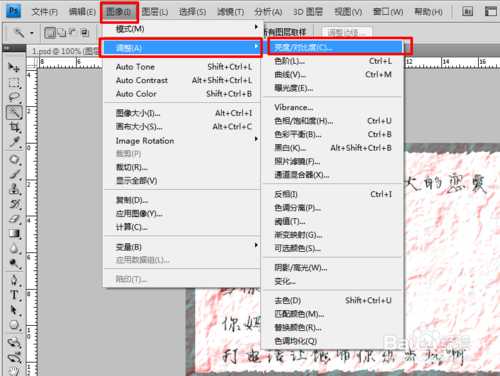Select the 3D Orbit camera tool
This screenshot has width=500, height=376.
coord(14,357)
